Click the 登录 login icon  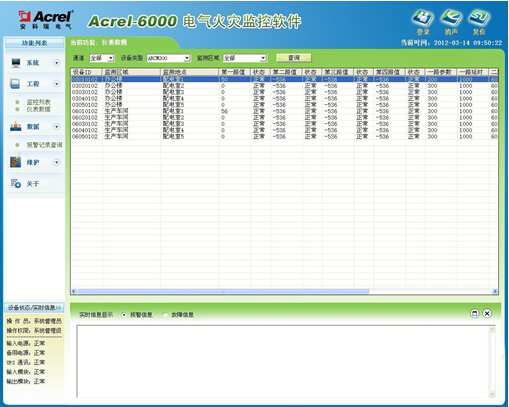[423, 18]
